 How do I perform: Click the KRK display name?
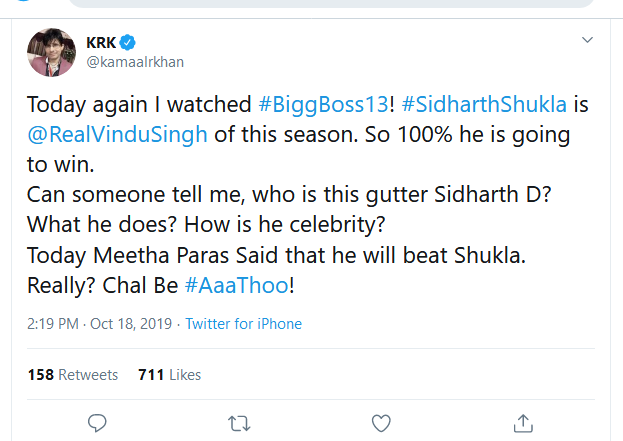point(101,42)
